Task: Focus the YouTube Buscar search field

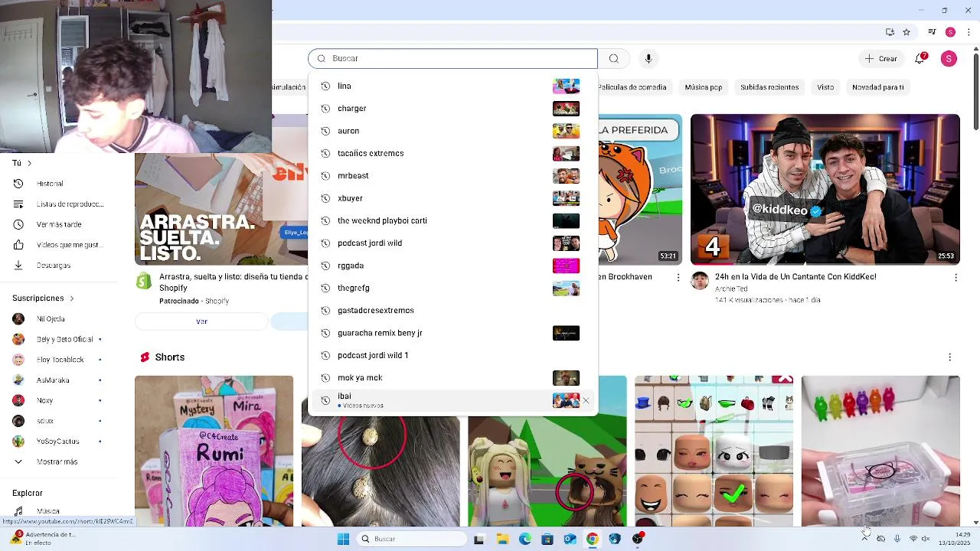Action: click(452, 59)
